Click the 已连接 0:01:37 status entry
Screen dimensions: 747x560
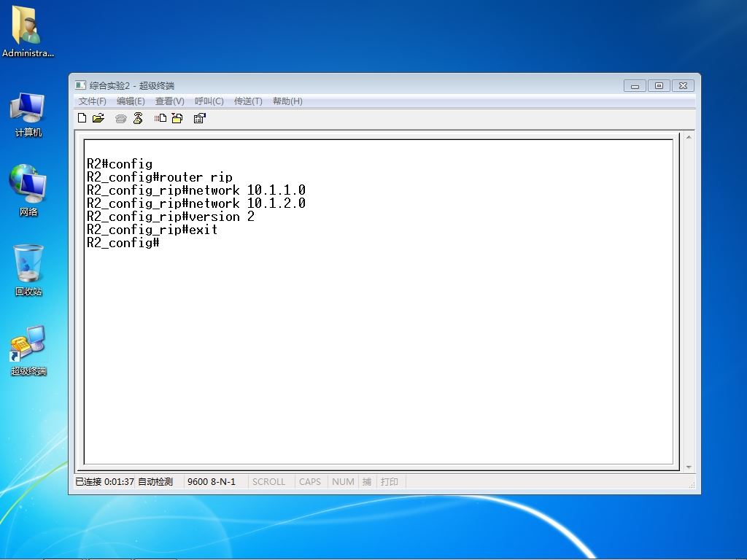click(x=104, y=481)
